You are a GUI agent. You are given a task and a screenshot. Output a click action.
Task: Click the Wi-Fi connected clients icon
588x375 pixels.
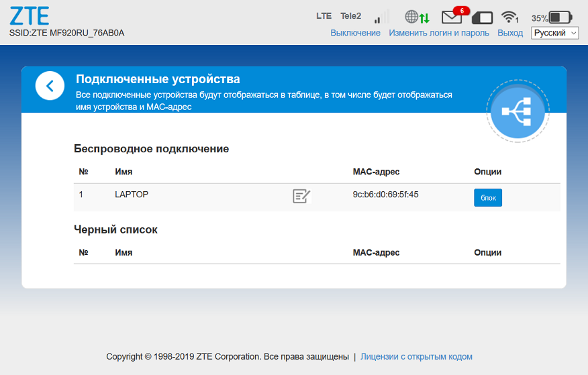pyautogui.click(x=510, y=17)
